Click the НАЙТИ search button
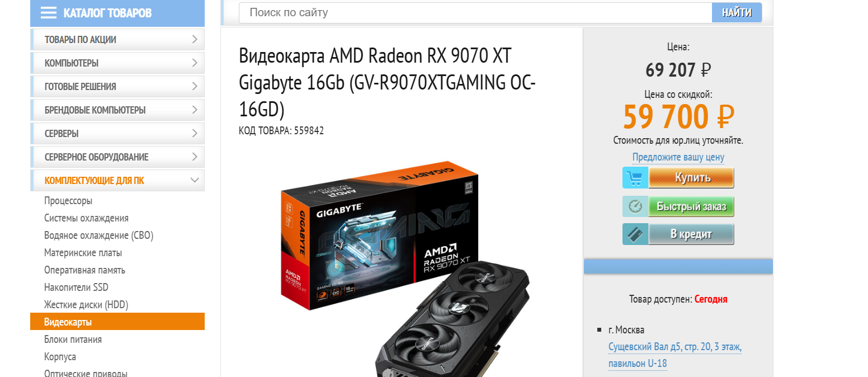Viewport: 868px width, 377px height. click(x=737, y=13)
